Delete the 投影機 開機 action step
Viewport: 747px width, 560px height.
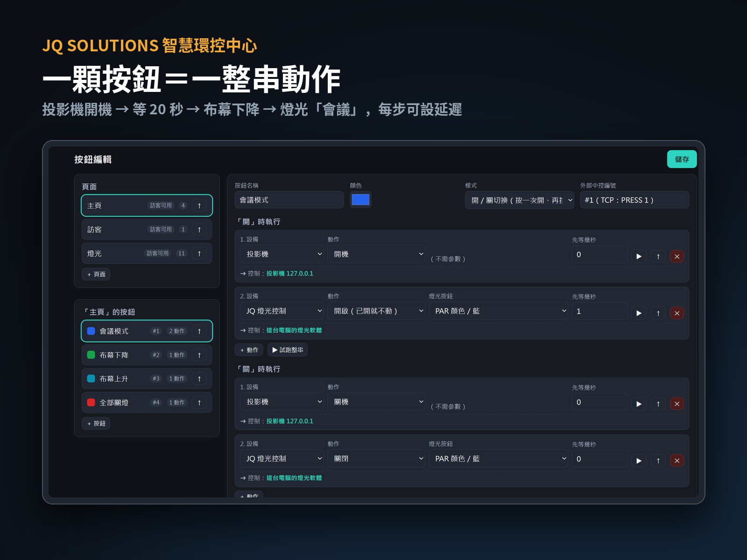(x=677, y=256)
